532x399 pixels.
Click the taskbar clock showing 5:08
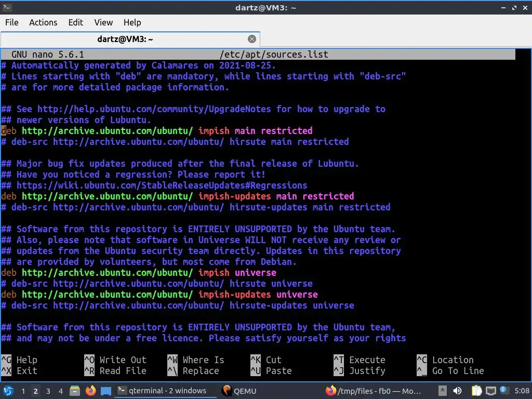[x=522, y=391]
